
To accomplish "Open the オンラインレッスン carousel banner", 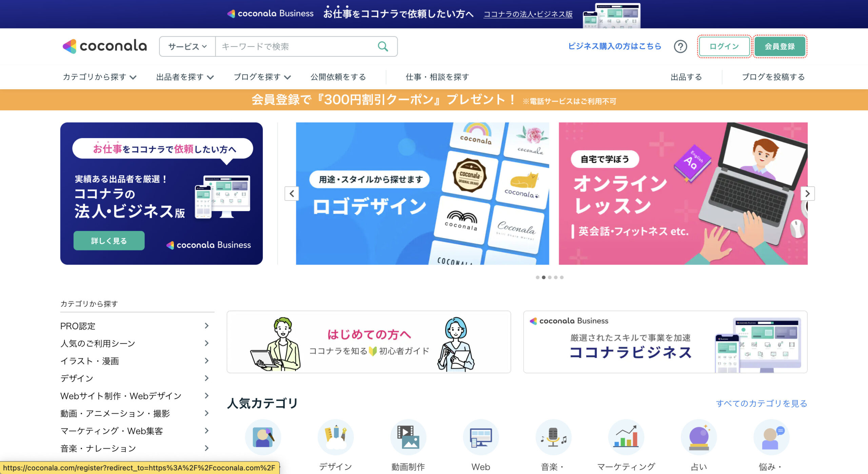I will click(683, 193).
